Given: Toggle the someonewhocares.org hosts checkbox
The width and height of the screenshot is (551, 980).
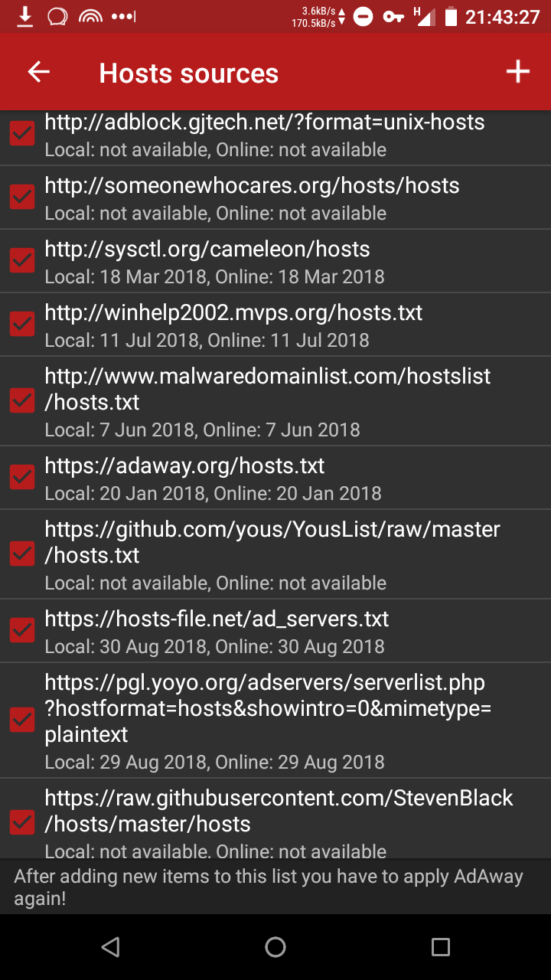Looking at the screenshot, I should tap(22, 197).
